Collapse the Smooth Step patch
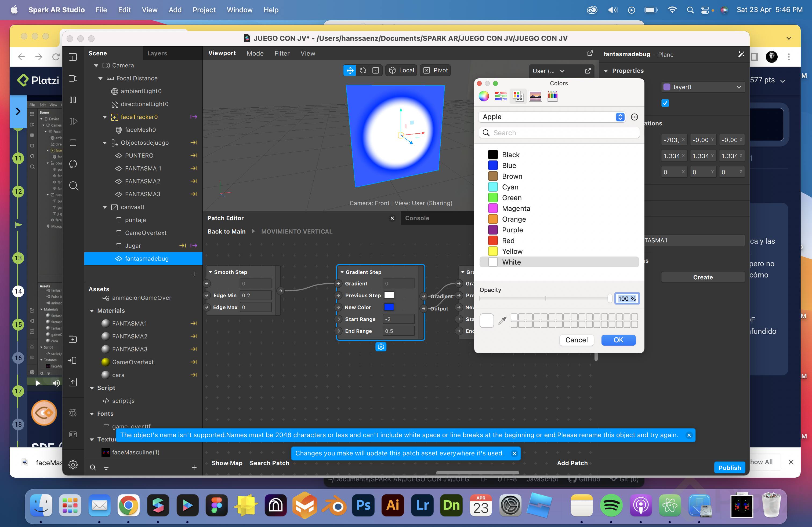The height and width of the screenshot is (527, 812). coord(211,272)
